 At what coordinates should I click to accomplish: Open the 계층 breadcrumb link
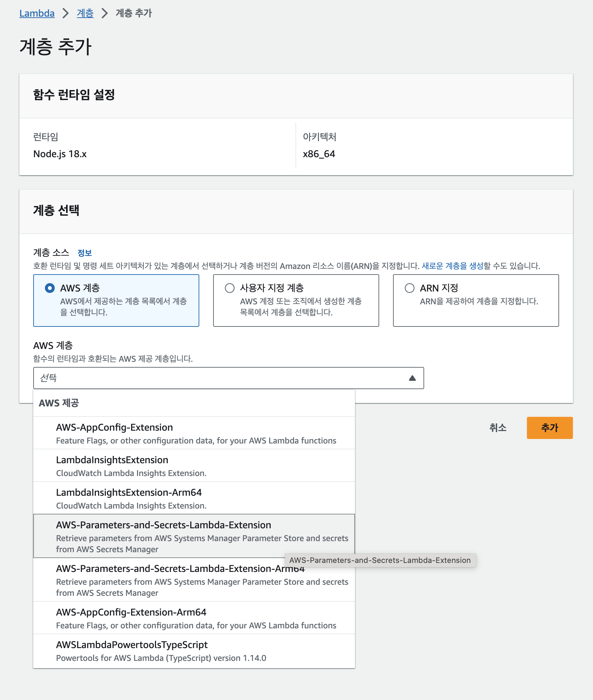85,14
